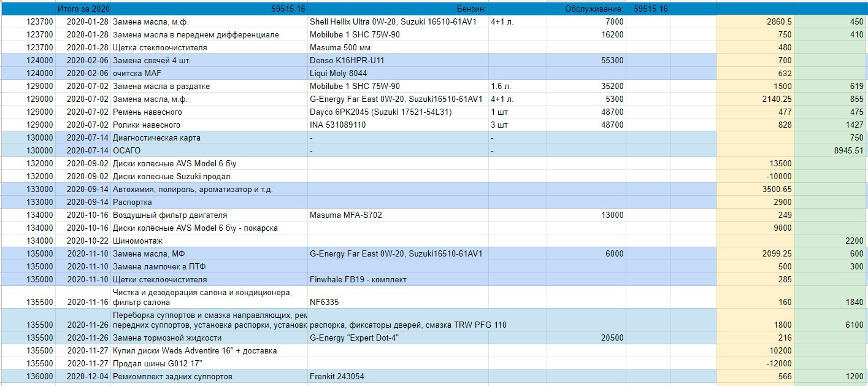The image size is (868, 386).
Task: Click the 'Автохимия, полироль, ароматизатор и т.д.' cell
Action: coord(209,190)
